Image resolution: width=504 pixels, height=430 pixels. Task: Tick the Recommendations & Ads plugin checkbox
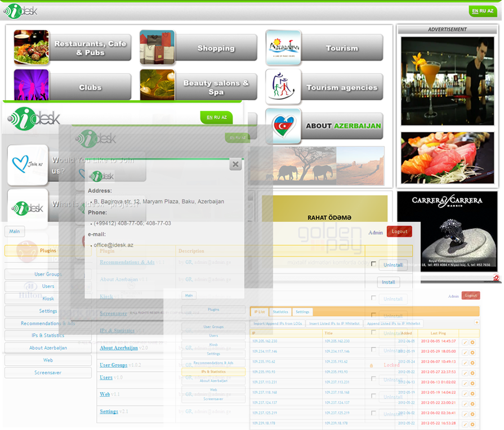pos(373,264)
